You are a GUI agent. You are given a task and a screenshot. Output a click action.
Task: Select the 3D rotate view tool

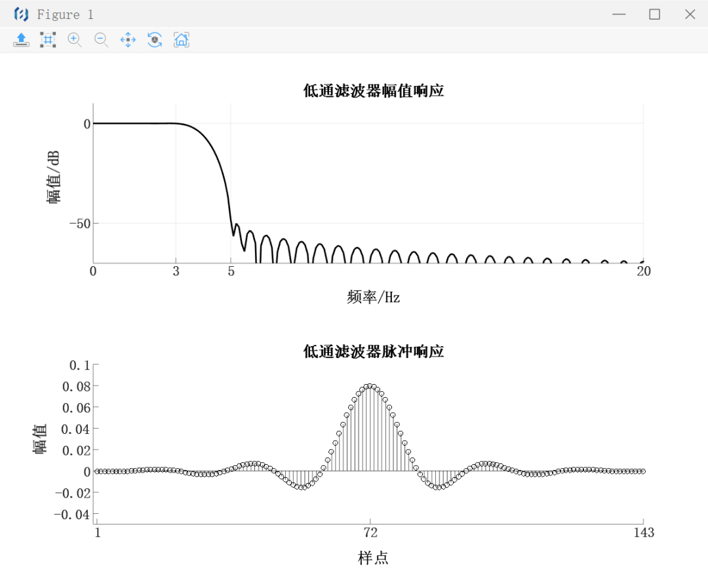(155, 40)
